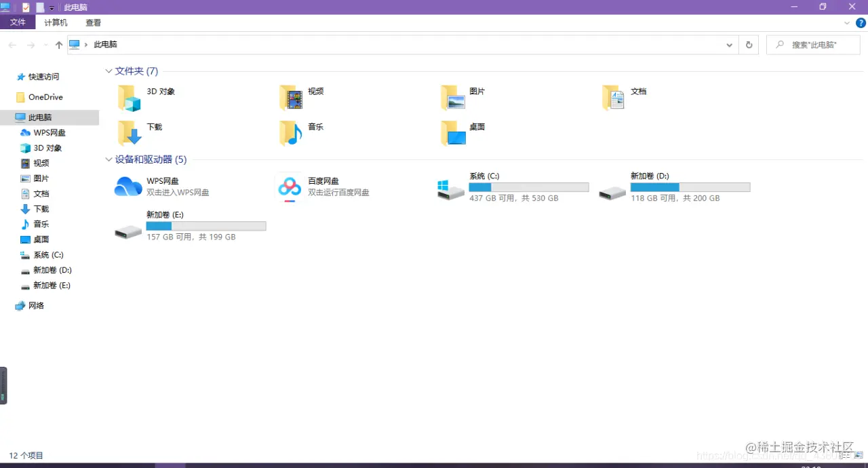The height and width of the screenshot is (468, 868).
Task: Open the 视频 folder icon in main pane
Action: click(x=291, y=98)
